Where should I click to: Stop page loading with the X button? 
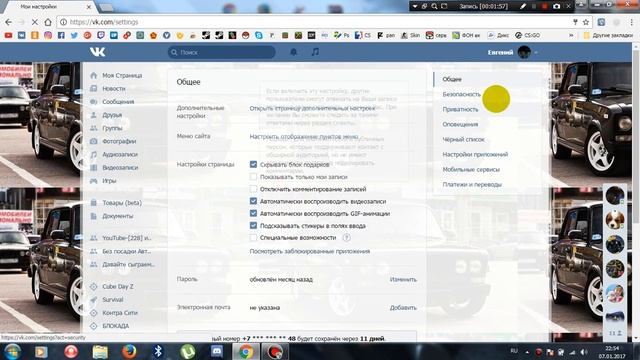pos(35,22)
